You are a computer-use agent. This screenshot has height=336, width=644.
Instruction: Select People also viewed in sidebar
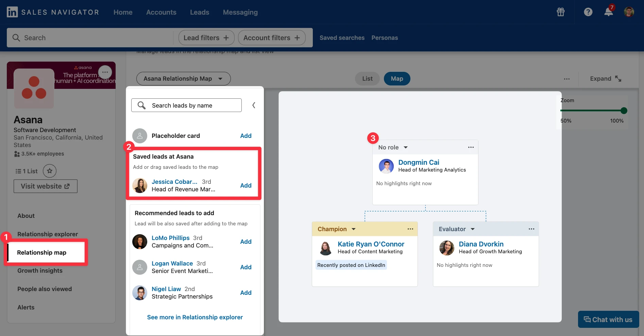(x=45, y=289)
